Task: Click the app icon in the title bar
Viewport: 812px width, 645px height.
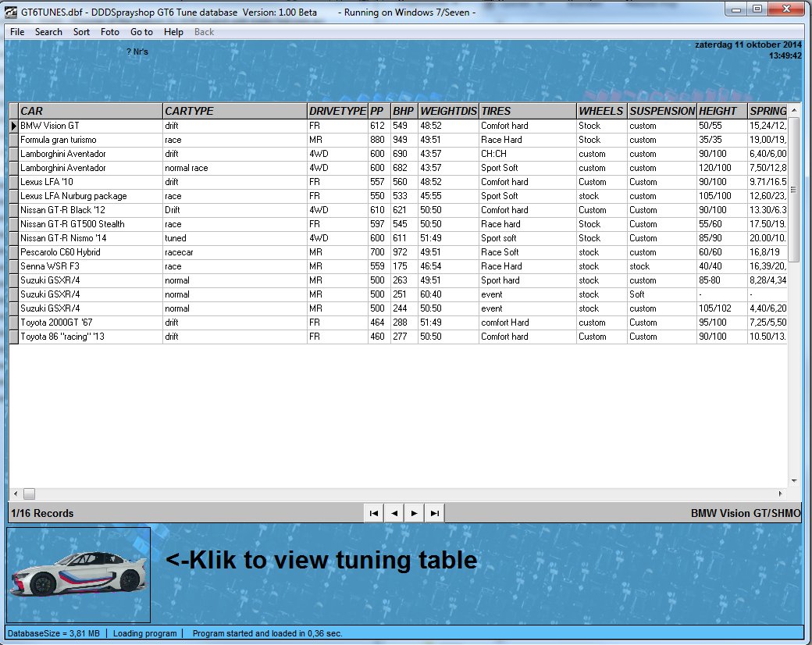Action: coord(11,12)
